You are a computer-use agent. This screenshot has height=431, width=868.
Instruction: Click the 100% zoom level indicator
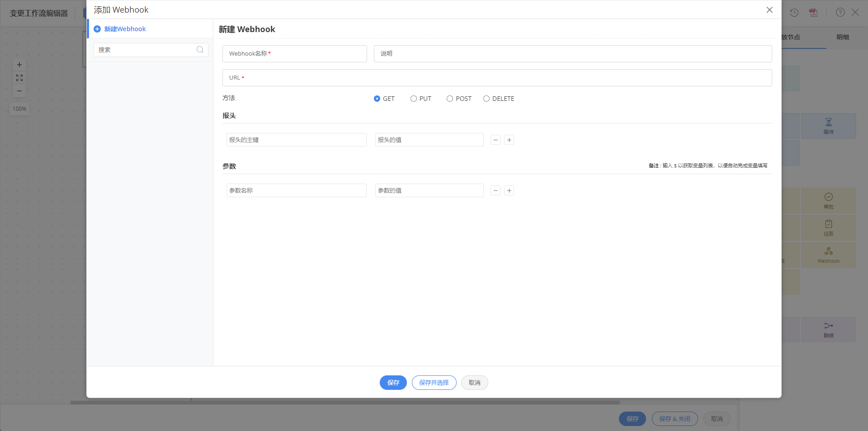[x=19, y=109]
